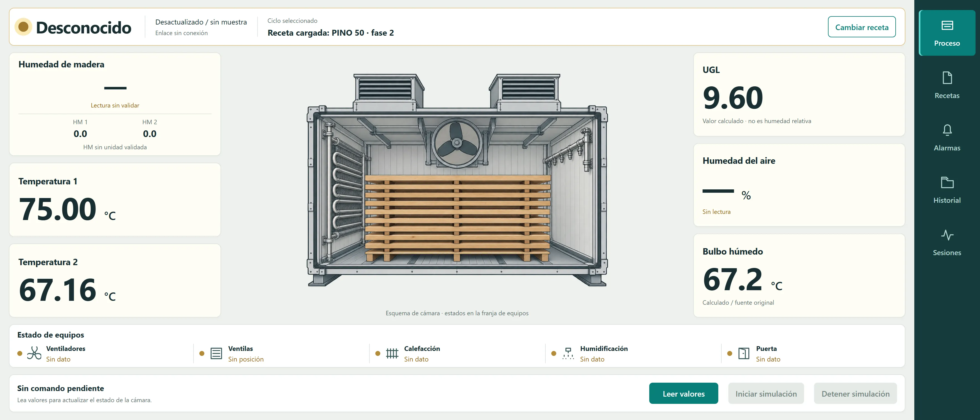
Task: Open the Alarmas bell icon
Action: 947,130
